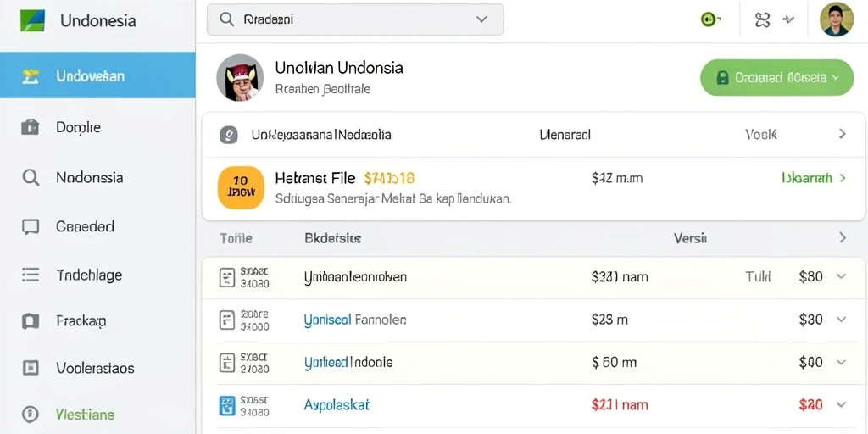Viewport: 868px width, 434px height.
Task: Open the Fraokarp sidebar item
Action: coord(81,321)
